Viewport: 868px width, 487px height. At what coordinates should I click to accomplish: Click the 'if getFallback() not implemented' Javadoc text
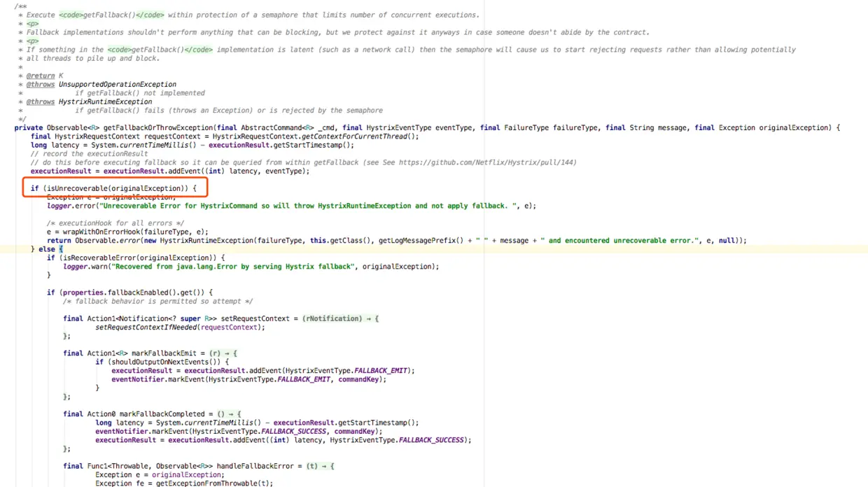point(140,93)
